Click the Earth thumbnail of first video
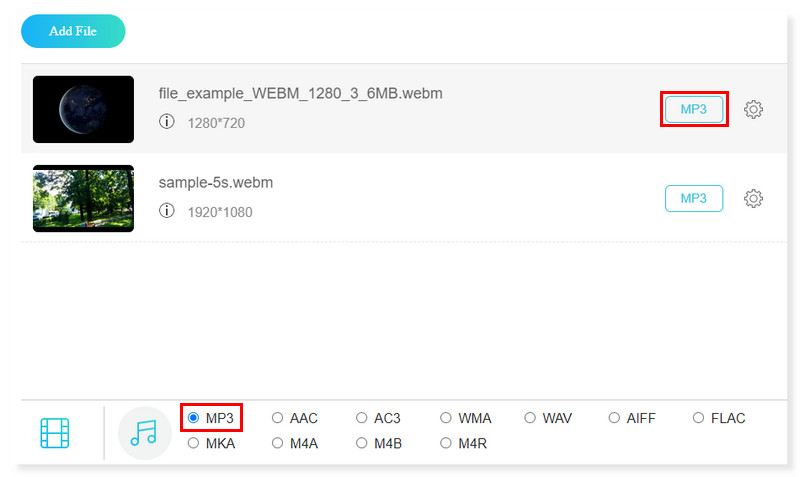The image size is (800, 477). tap(83, 109)
